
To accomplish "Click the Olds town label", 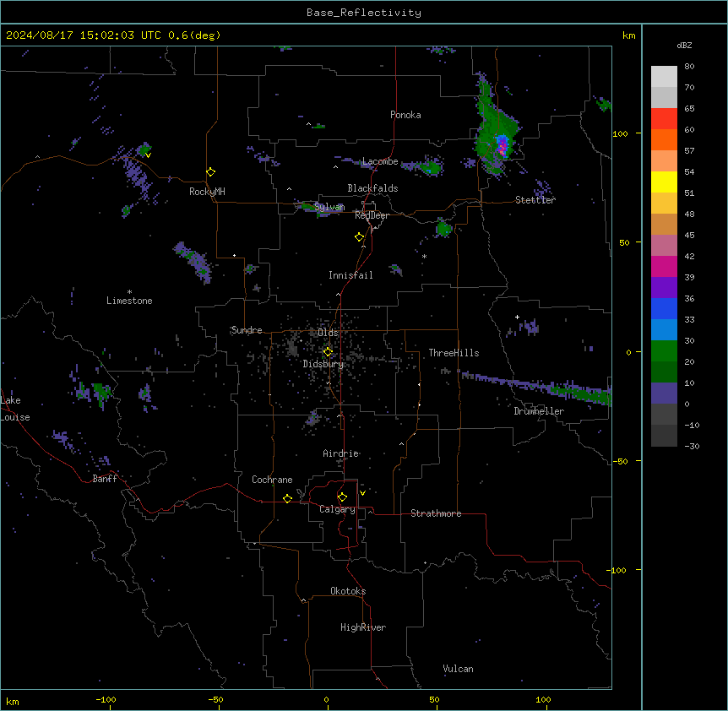I will (x=328, y=333).
